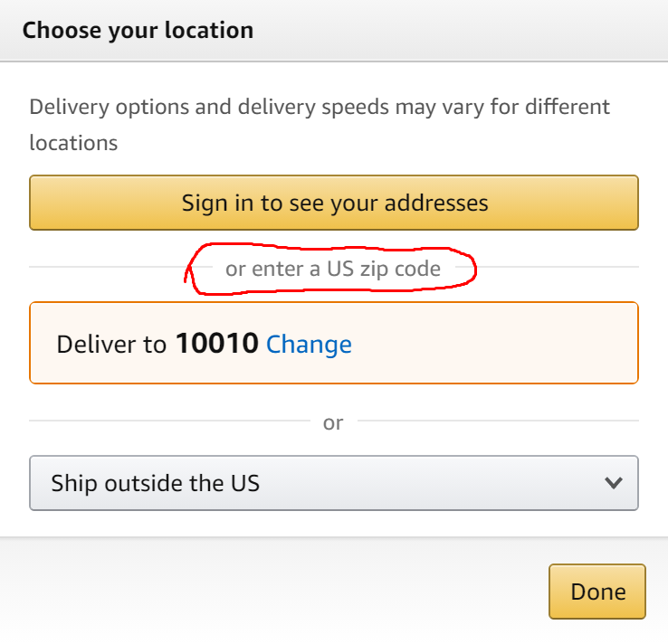Click the empty footer area left of Done
The width and height of the screenshot is (668, 644).
coord(272,591)
